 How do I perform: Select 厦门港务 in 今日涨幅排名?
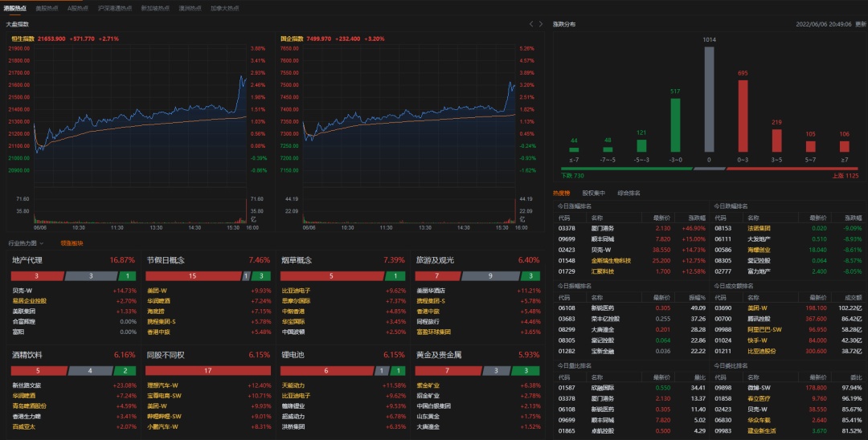click(x=602, y=228)
